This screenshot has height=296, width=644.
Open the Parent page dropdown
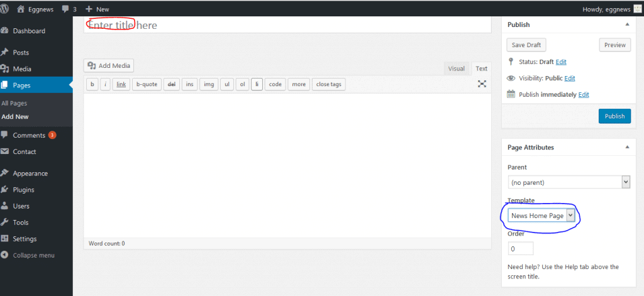(569, 182)
